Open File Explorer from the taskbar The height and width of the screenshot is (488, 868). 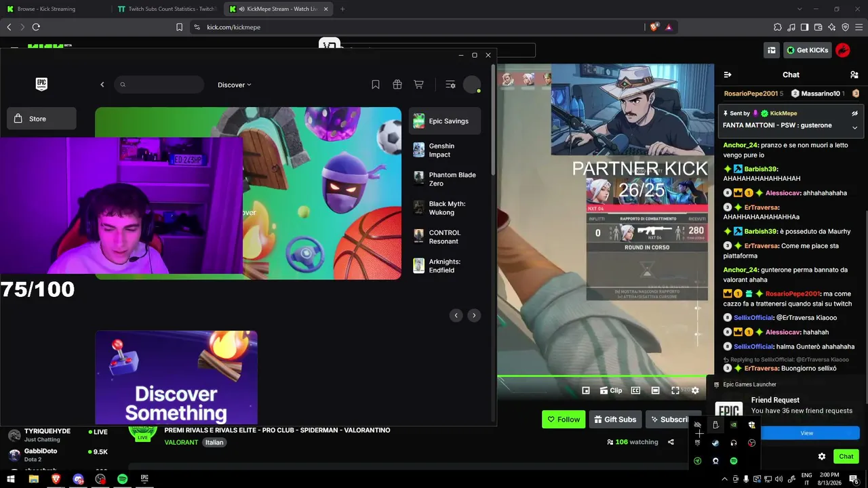point(33,479)
